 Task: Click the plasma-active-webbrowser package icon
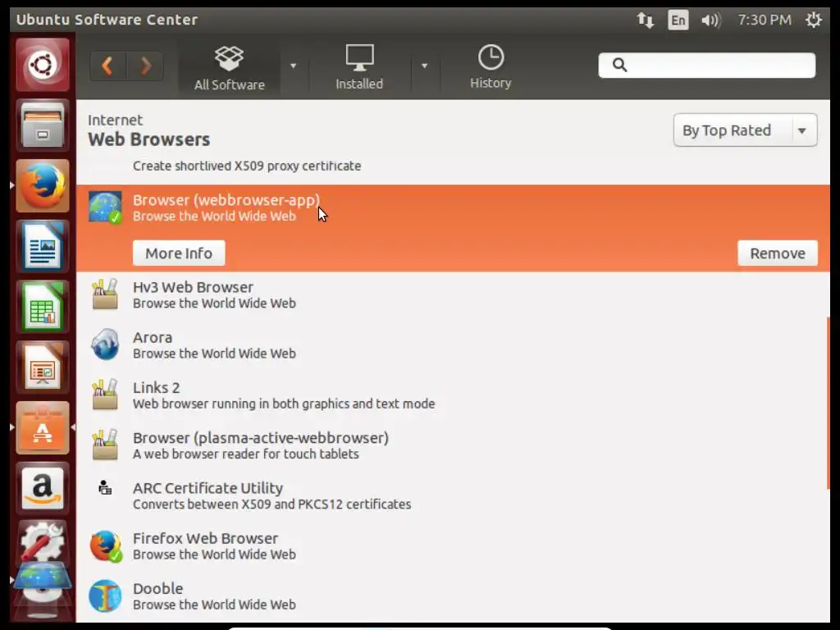(105, 445)
